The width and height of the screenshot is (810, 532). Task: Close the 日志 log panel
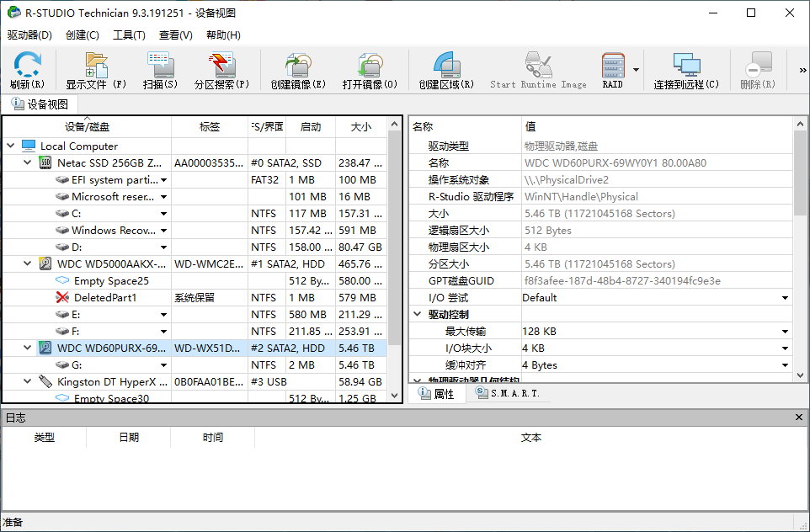[799, 418]
